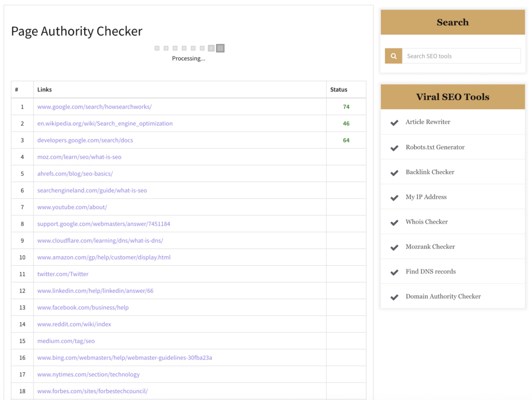
Task: Open the medium.com/tag/seo link
Action: point(65,341)
